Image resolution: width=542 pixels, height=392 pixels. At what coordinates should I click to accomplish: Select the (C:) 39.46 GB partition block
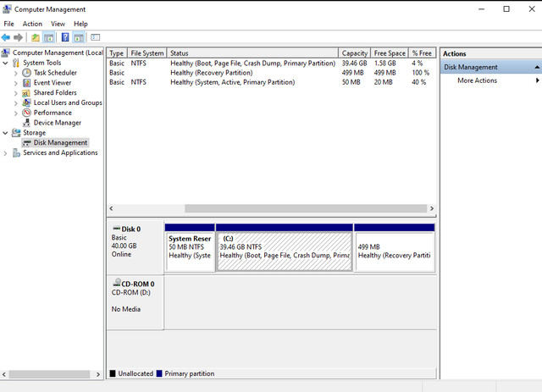285,247
